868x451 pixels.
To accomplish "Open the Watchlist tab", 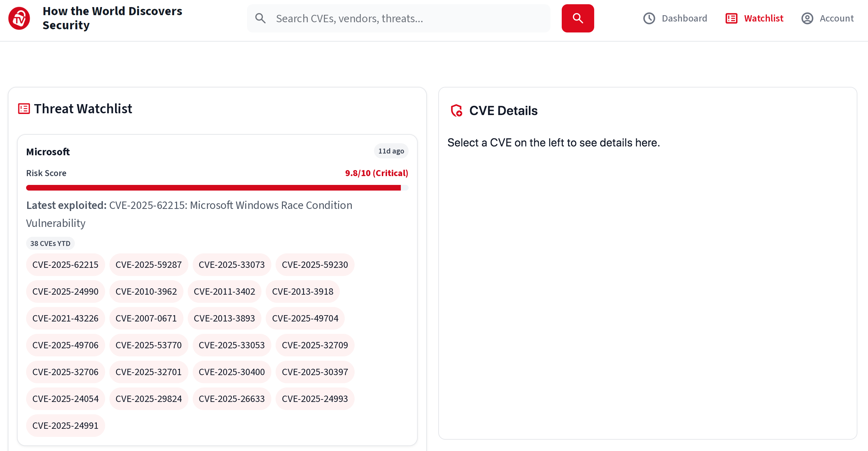I will tap(754, 18).
